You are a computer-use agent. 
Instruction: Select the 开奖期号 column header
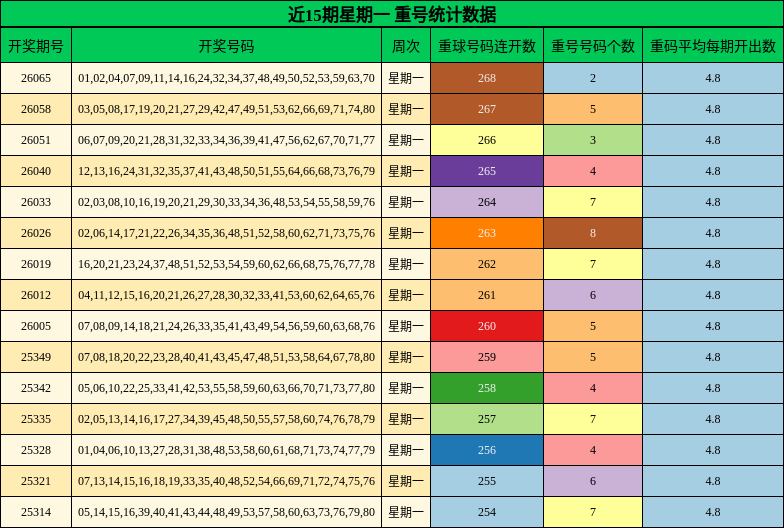(36, 46)
